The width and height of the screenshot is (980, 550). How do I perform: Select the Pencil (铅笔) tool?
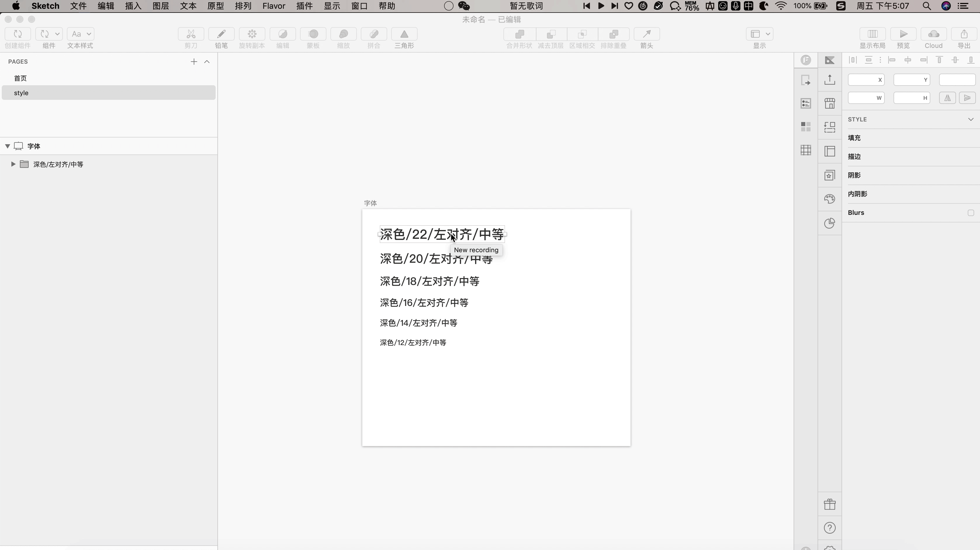tap(221, 34)
